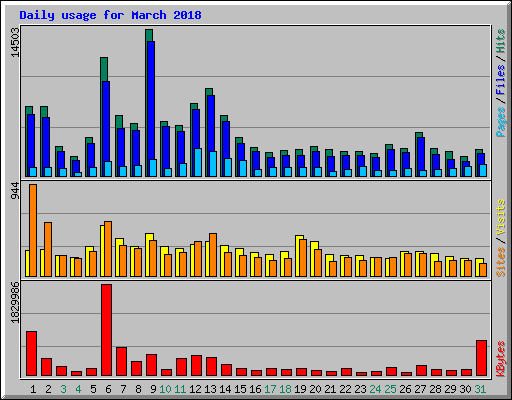Click the cyan Pages bar for day 12
This screenshot has width=512, height=400.
pyautogui.click(x=198, y=162)
